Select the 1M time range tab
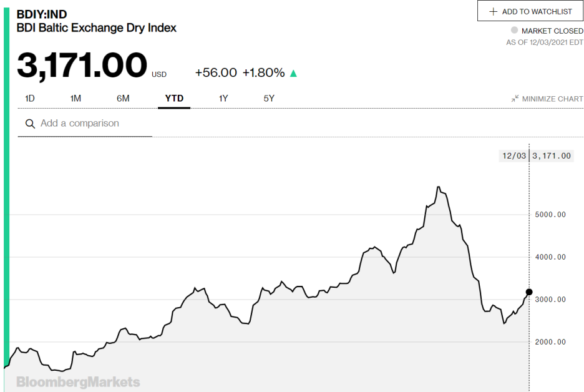 click(75, 99)
